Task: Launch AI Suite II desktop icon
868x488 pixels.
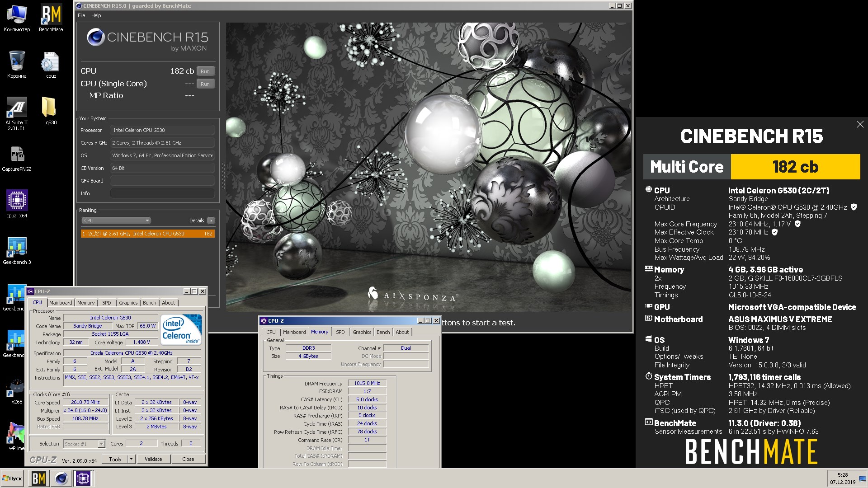Action: coord(17,113)
